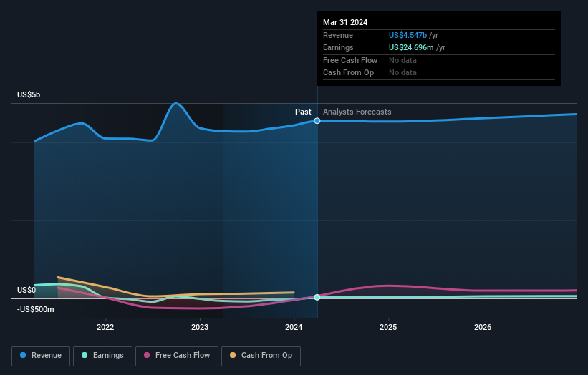Click the Earnings data point near US$0
Image resolution: width=588 pixels, height=375 pixels.
(x=317, y=297)
